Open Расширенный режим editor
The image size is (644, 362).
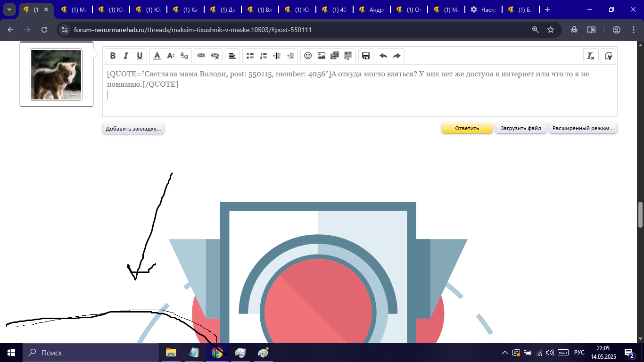(x=583, y=128)
